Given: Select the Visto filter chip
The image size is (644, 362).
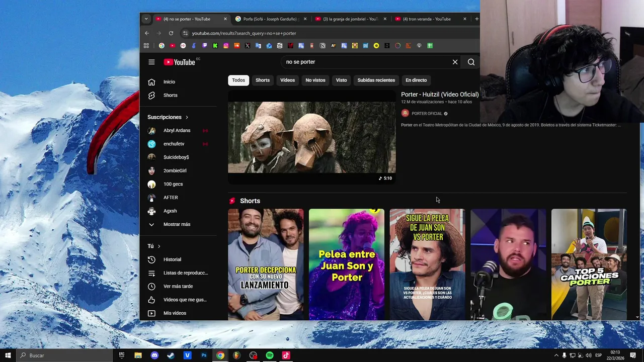Looking at the screenshot, I should tap(341, 80).
